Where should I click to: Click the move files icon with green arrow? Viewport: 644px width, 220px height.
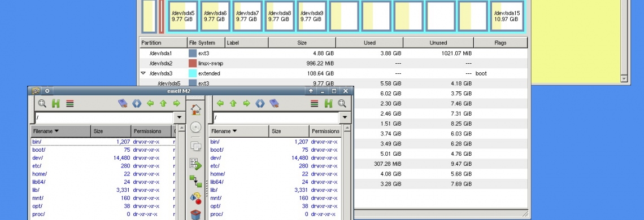tap(196, 164)
